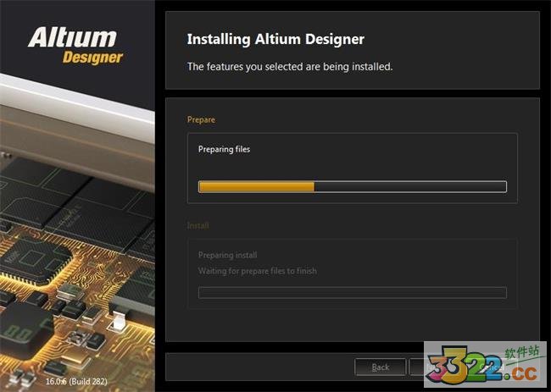Click the dimmed Install section heading
551x392 pixels.
(x=198, y=225)
